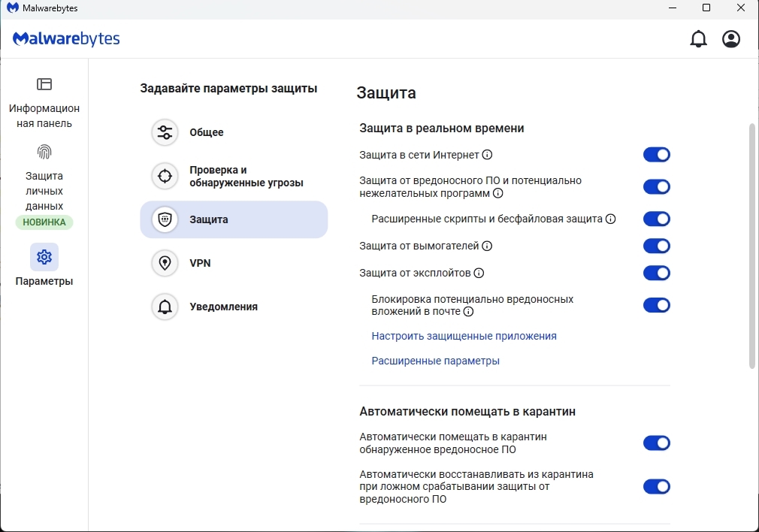This screenshot has width=759, height=532.
Task: Select the Параметры gear icon
Action: click(44, 256)
